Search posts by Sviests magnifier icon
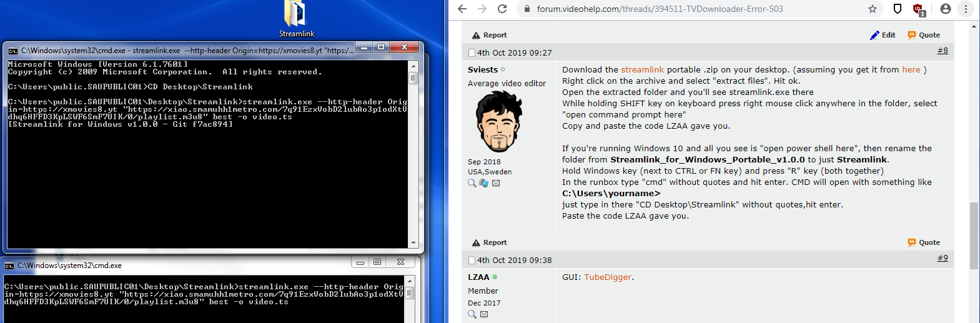Screen dimensions: 980x323 click(x=472, y=183)
